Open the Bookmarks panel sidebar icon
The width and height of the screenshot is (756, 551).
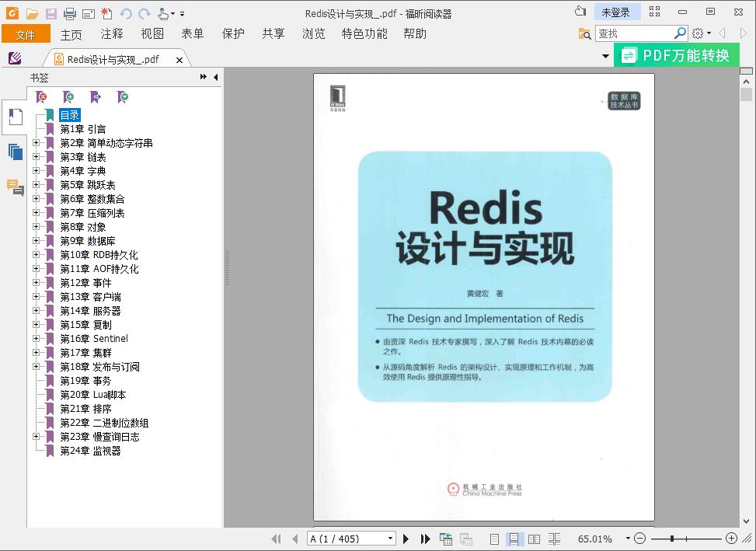[x=16, y=117]
